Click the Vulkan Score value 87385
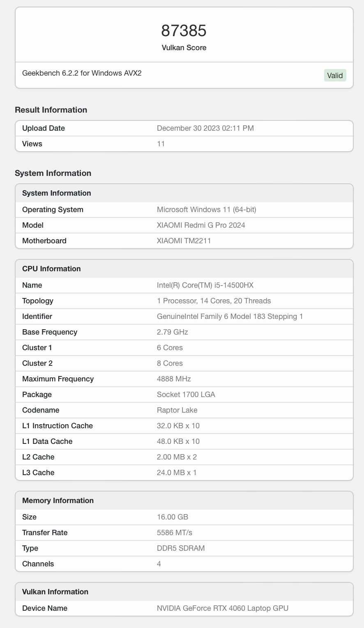The width and height of the screenshot is (364, 628). (184, 30)
